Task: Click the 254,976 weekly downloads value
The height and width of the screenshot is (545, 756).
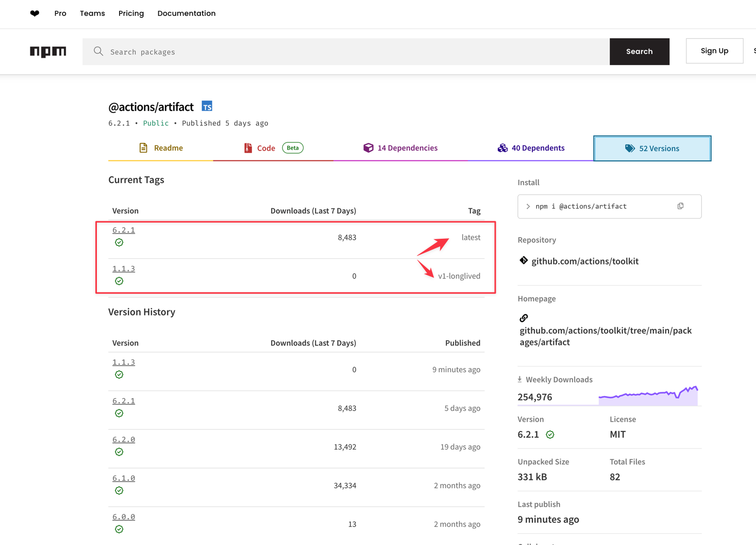Action: pyautogui.click(x=535, y=397)
